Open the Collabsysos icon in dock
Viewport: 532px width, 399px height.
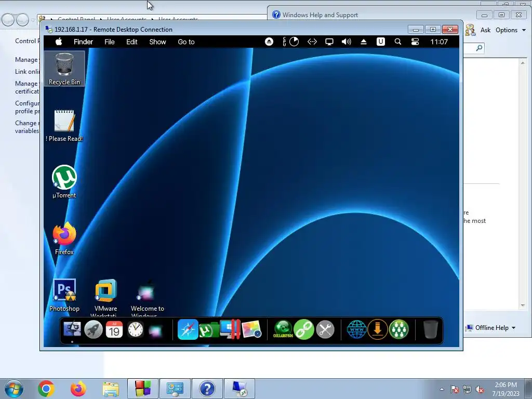(x=283, y=329)
